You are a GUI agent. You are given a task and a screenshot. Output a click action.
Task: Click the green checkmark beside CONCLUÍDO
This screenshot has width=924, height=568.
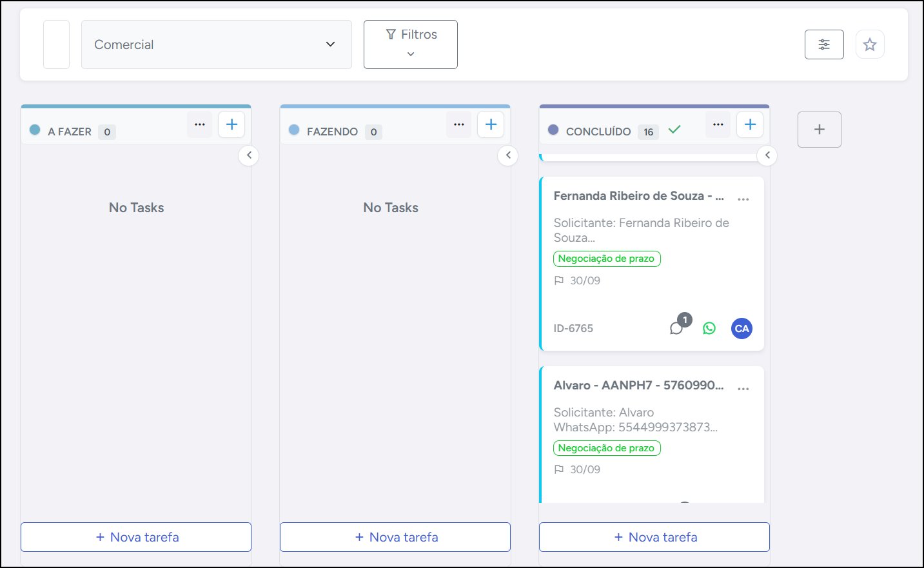pos(674,130)
